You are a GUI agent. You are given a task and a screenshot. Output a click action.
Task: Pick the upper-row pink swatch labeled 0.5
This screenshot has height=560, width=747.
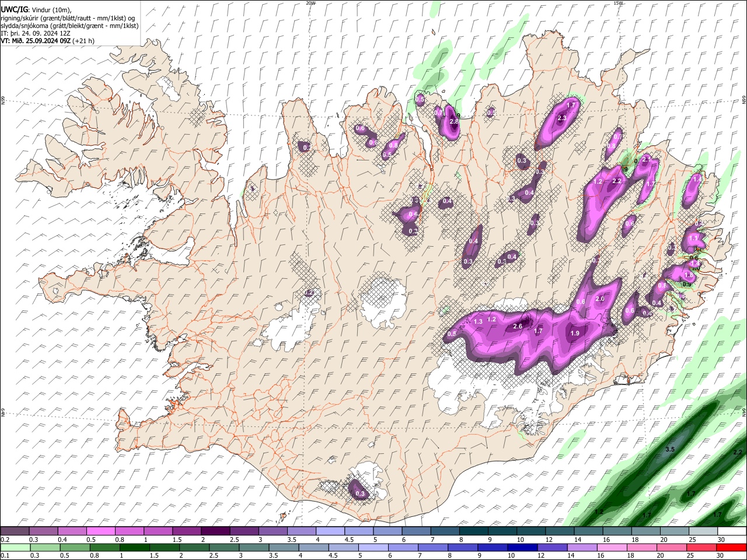[101, 531]
